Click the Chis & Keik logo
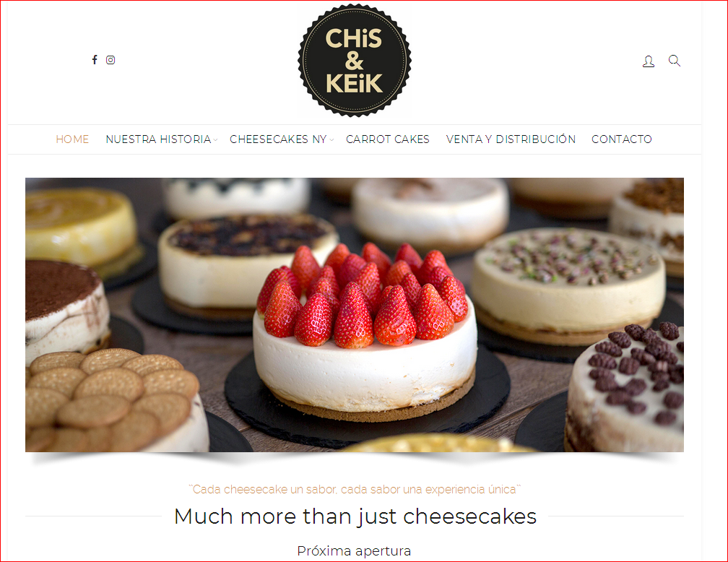Screen dimensions: 728x562 (354, 61)
